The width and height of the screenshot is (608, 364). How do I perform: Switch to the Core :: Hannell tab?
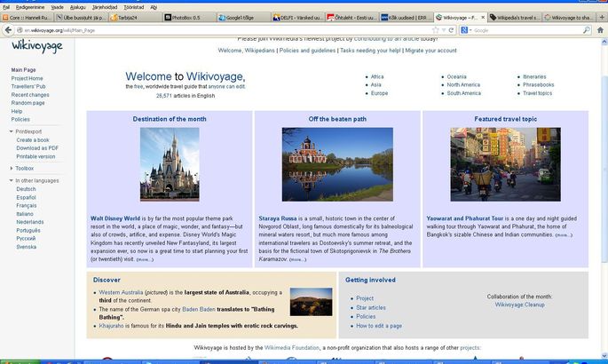(27, 18)
